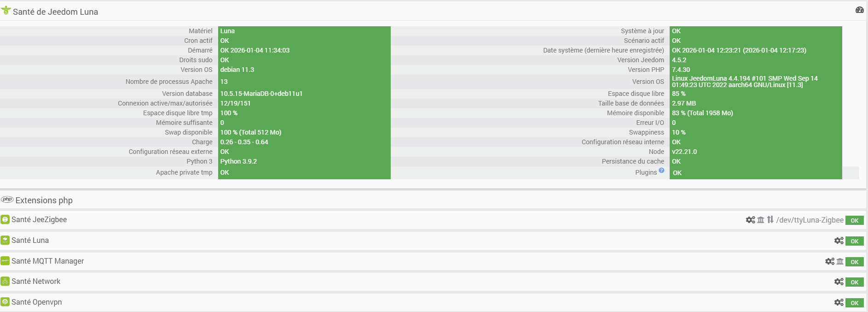Click the Santé de Jeedom Luna heading

(x=55, y=12)
